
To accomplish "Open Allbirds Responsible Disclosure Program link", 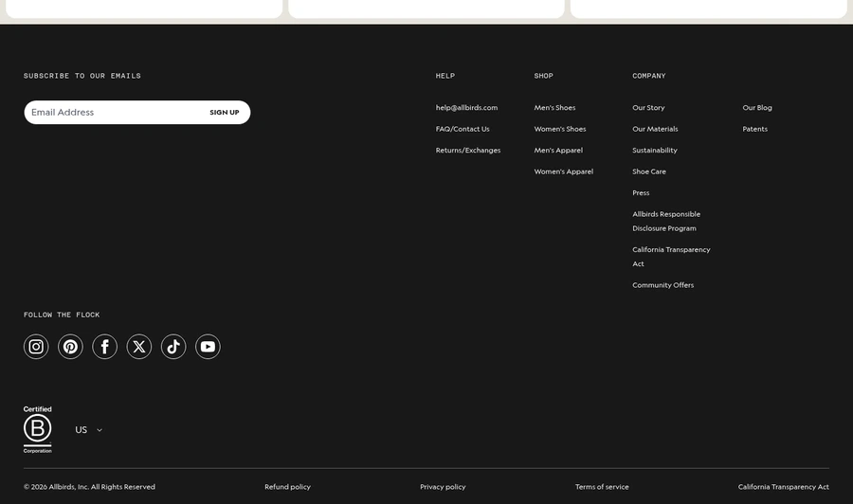I will click(666, 222).
